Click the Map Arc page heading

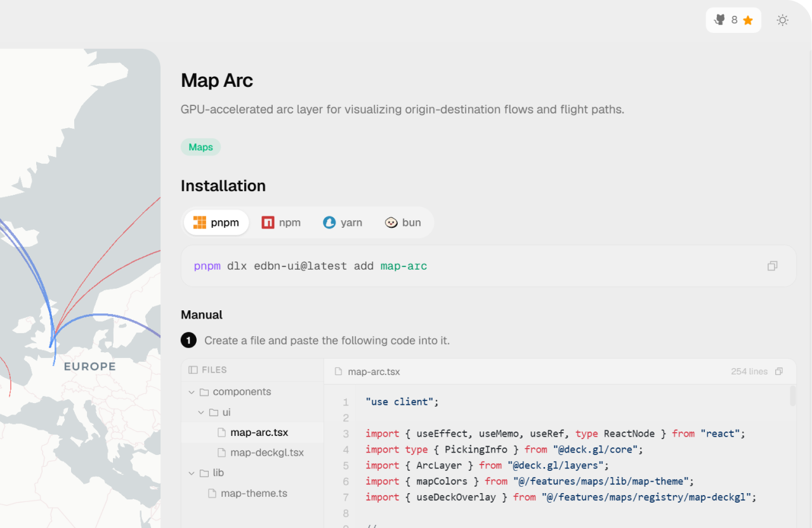pos(217,81)
